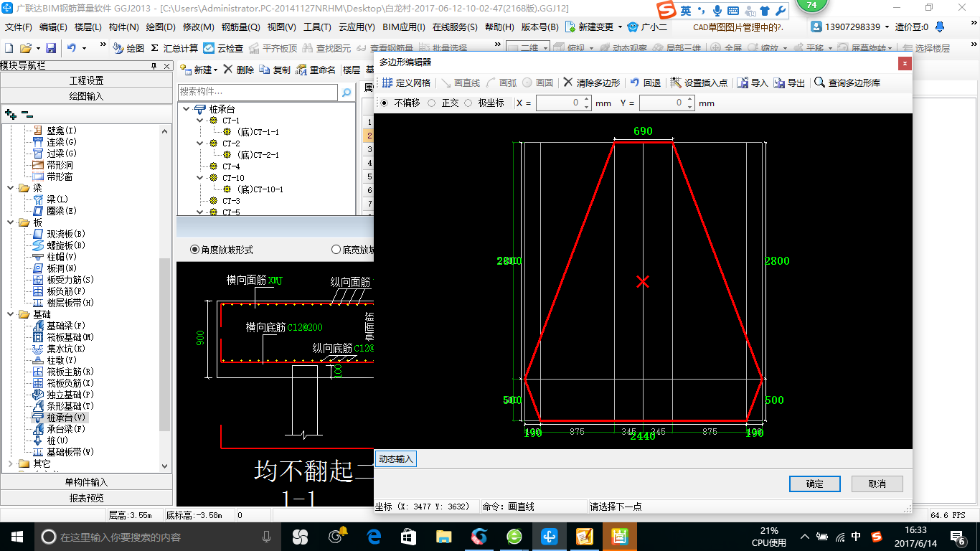Viewport: 980px width, 551px height.
Task: Click the 取消 button
Action: coord(877,484)
